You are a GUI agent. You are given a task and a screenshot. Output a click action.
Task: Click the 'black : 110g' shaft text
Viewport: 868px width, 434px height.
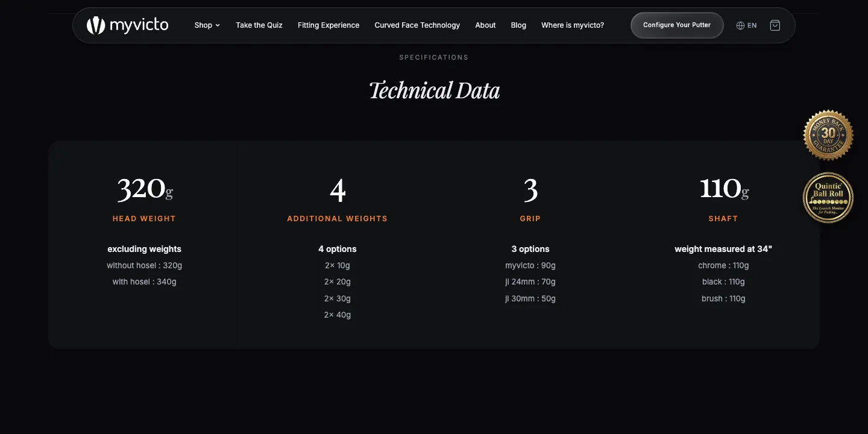click(723, 282)
